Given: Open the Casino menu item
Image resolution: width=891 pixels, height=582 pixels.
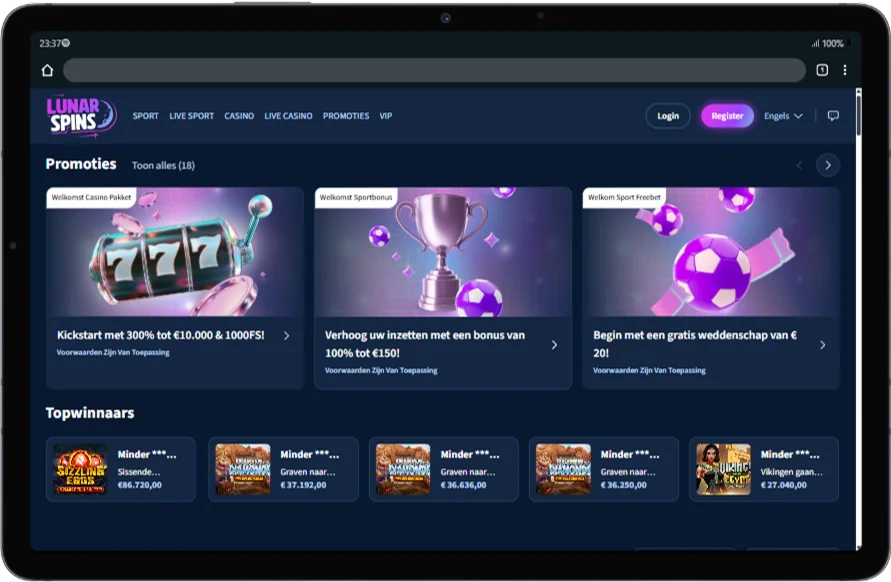Looking at the screenshot, I should coord(239,116).
